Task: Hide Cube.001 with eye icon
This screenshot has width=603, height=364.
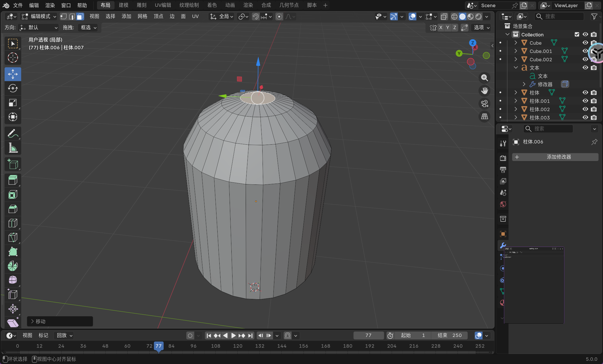Action: pos(585,51)
